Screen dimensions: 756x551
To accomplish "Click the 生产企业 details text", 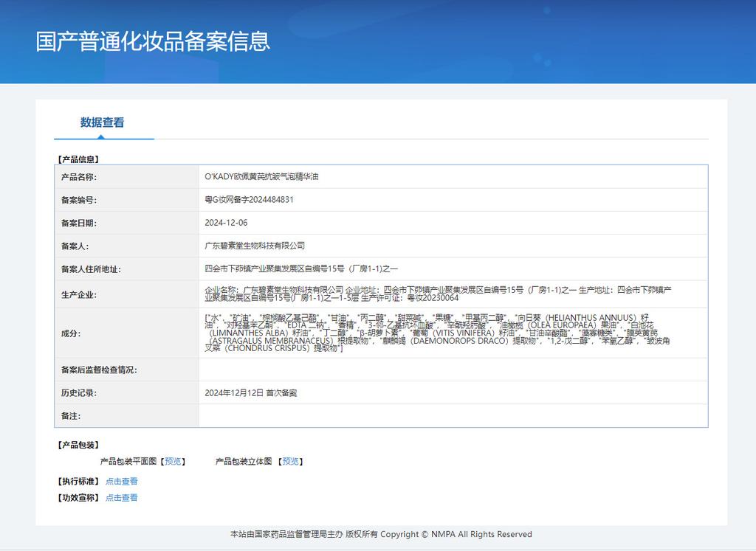I will (x=438, y=294).
